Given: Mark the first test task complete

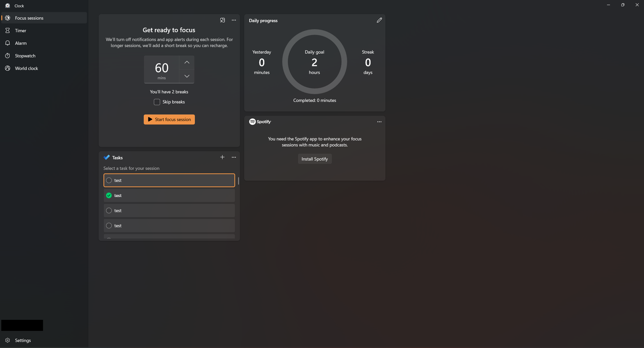Looking at the screenshot, I should click(109, 180).
